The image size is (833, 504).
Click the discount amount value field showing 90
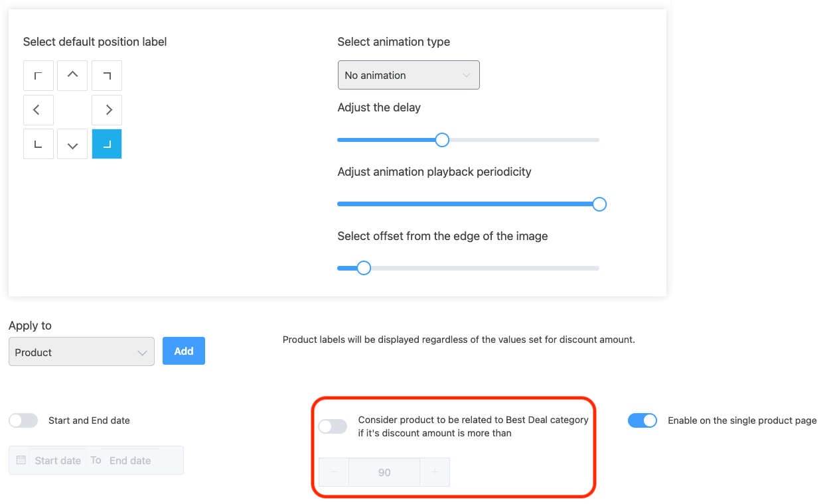click(384, 472)
